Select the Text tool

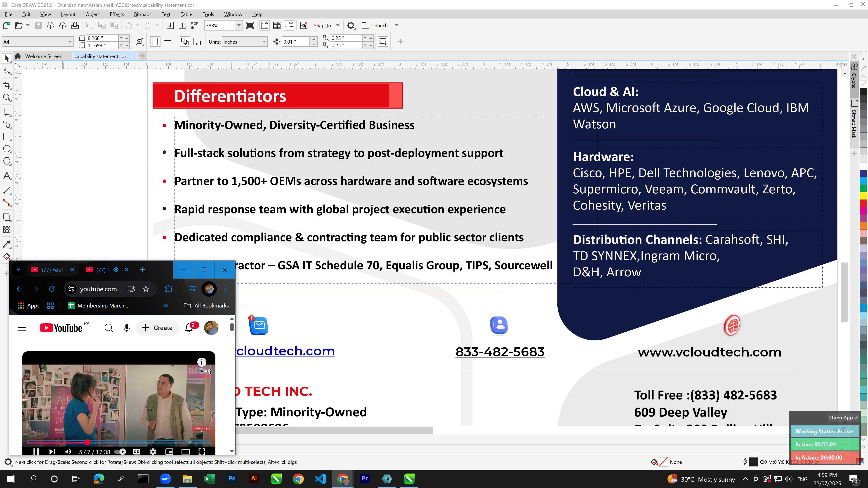click(7, 176)
